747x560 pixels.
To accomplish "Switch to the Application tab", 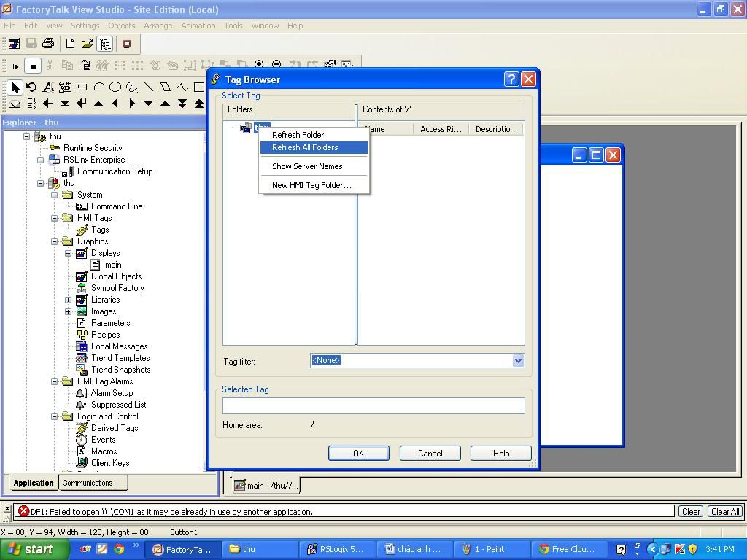I will tap(34, 483).
